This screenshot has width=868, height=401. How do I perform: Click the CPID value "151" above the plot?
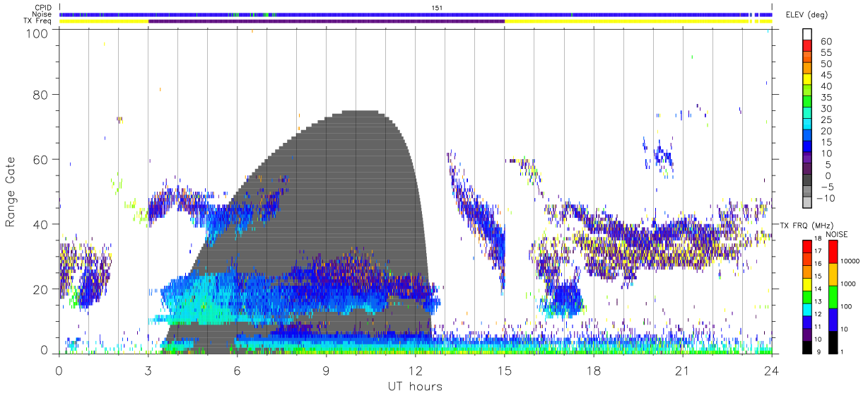pos(437,8)
